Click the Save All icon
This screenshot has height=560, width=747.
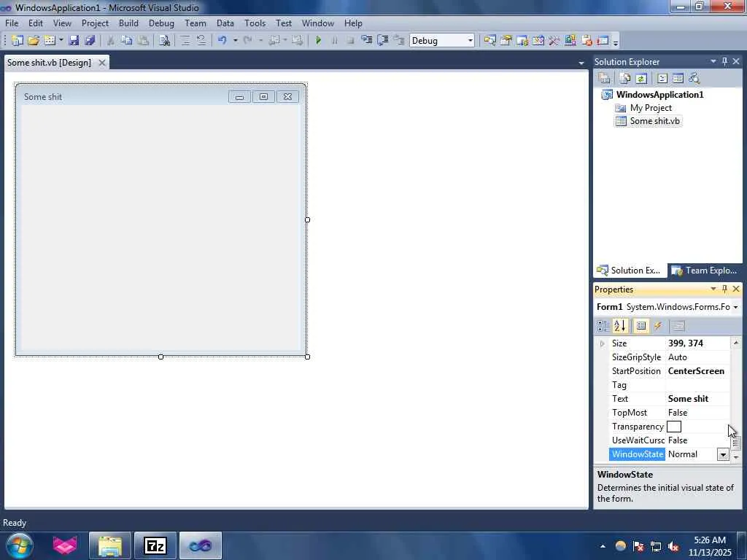tap(90, 41)
